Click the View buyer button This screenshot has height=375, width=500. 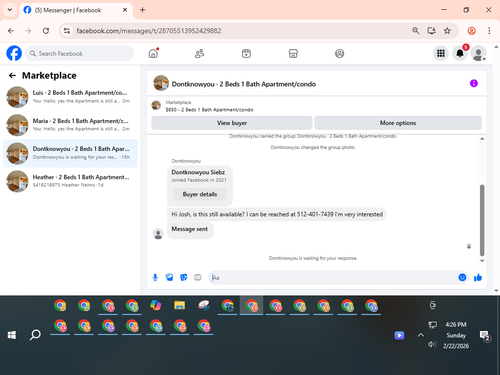[232, 123]
